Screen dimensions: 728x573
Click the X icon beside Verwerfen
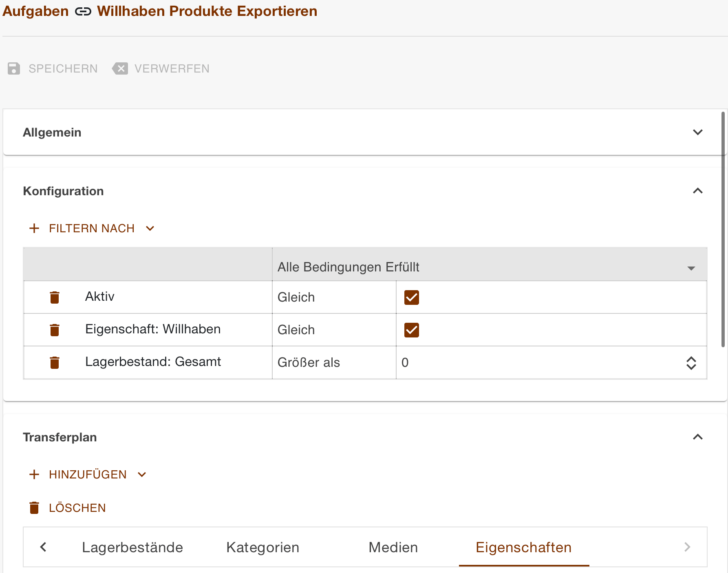[121, 68]
